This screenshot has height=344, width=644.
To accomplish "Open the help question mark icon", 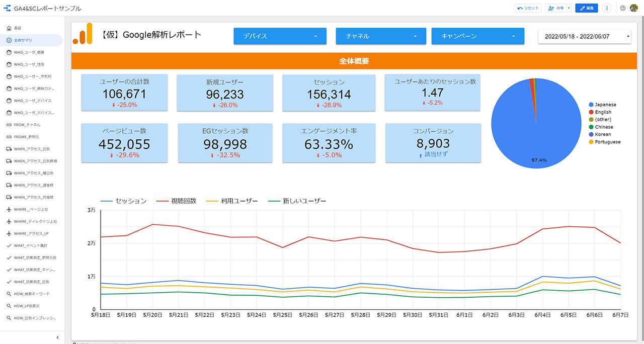I will [623, 8].
